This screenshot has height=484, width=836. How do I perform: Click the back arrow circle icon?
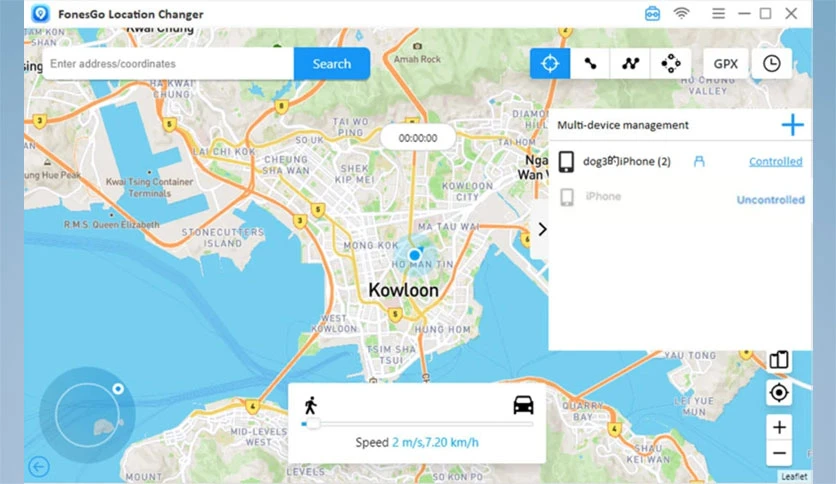click(39, 467)
